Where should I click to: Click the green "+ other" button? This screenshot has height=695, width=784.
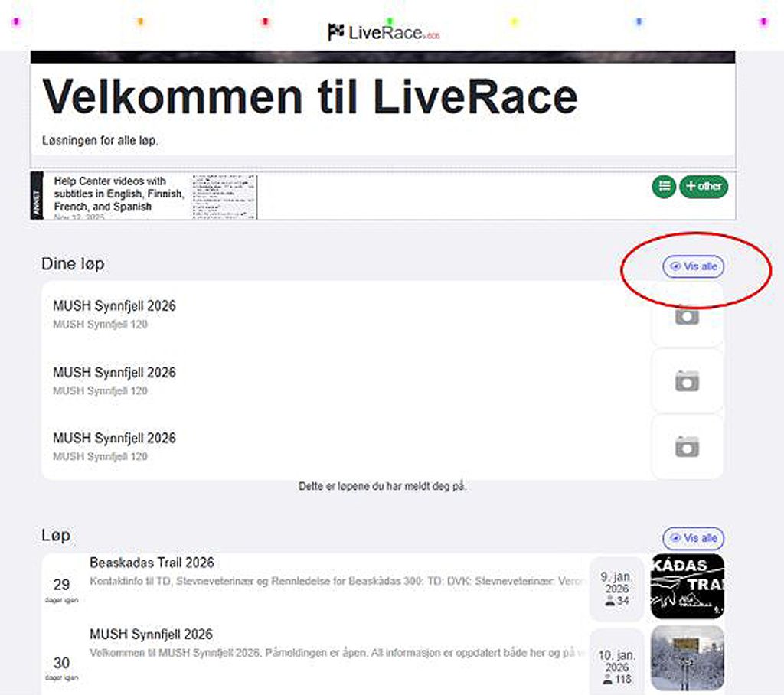pyautogui.click(x=704, y=186)
